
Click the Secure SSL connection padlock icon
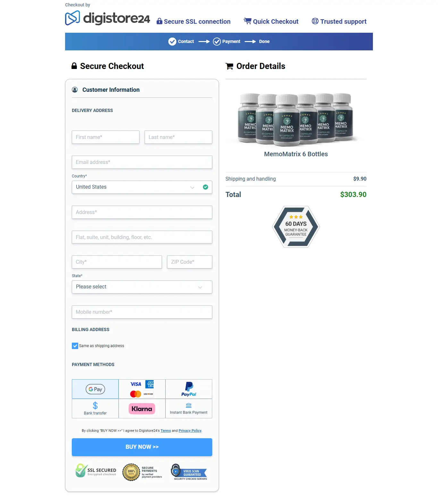click(159, 21)
